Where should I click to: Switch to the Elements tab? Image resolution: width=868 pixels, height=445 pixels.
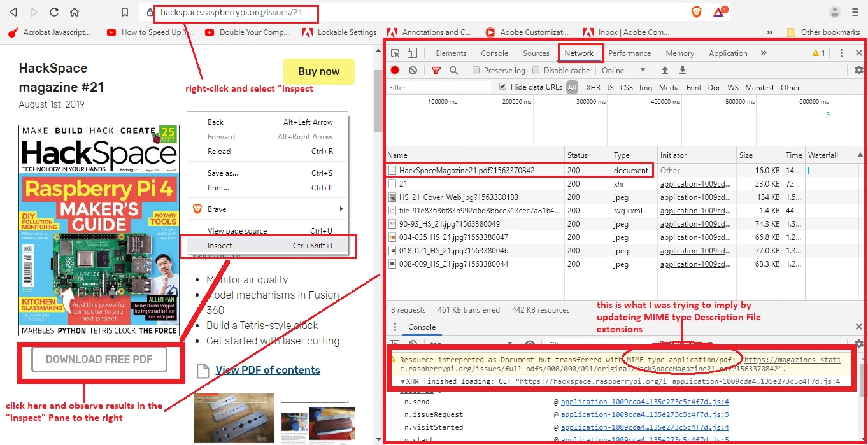pos(451,53)
